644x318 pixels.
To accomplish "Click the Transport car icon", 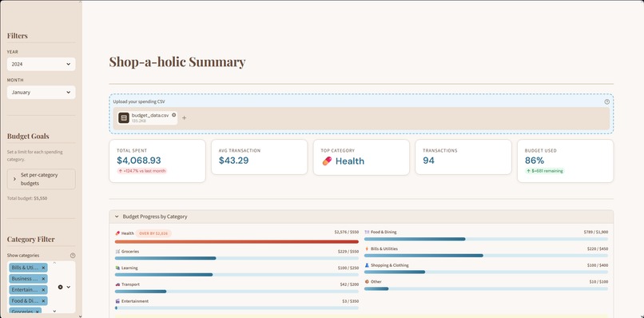I will [117, 284].
